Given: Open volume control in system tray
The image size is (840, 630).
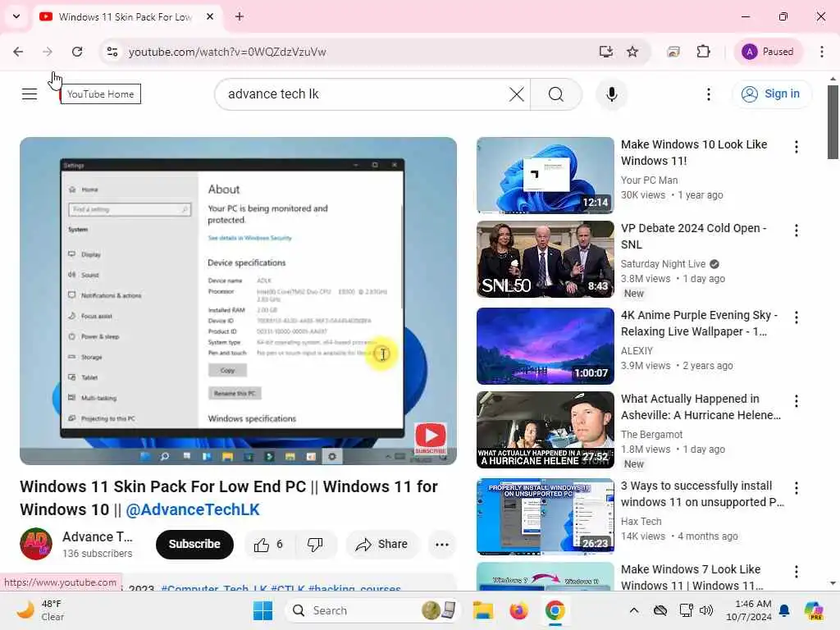Looking at the screenshot, I should coord(706,610).
